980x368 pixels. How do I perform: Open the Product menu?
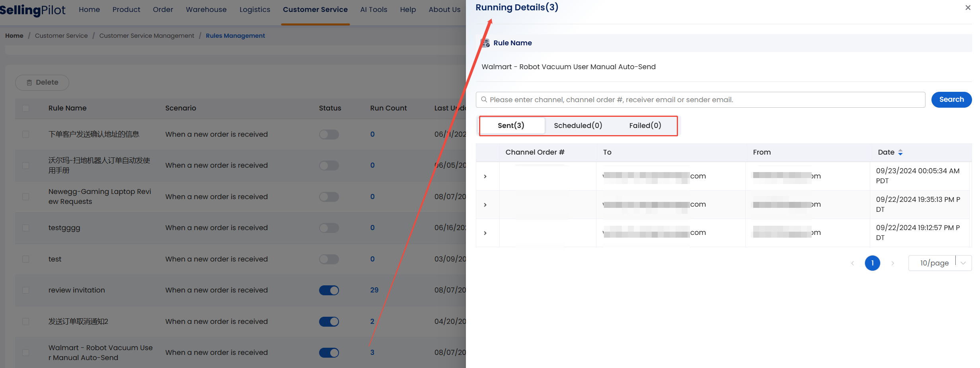(126, 10)
